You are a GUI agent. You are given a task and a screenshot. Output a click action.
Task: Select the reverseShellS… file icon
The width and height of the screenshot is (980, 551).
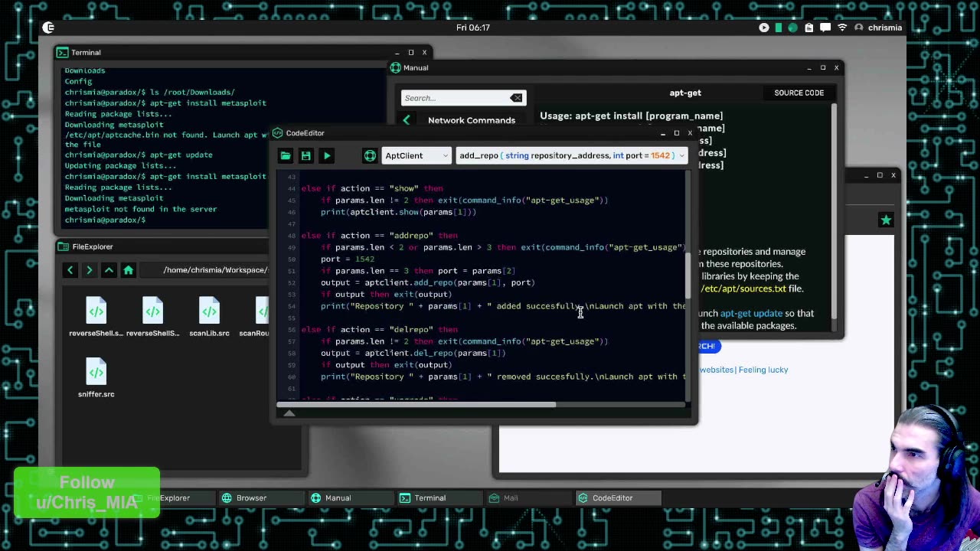click(x=152, y=310)
